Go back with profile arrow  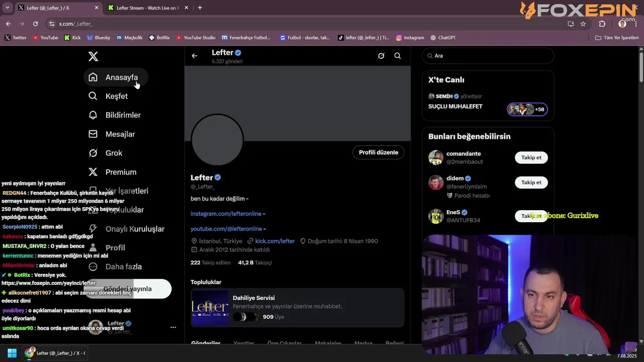point(195,56)
